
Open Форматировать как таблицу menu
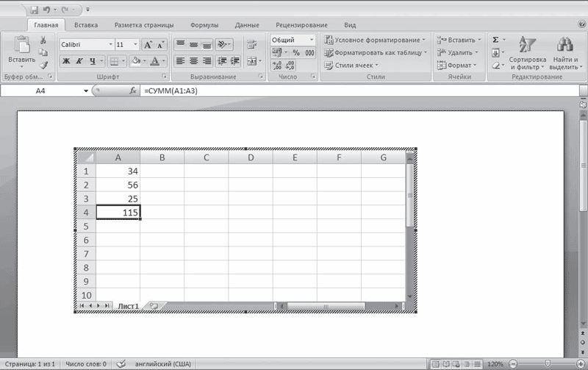(376, 53)
